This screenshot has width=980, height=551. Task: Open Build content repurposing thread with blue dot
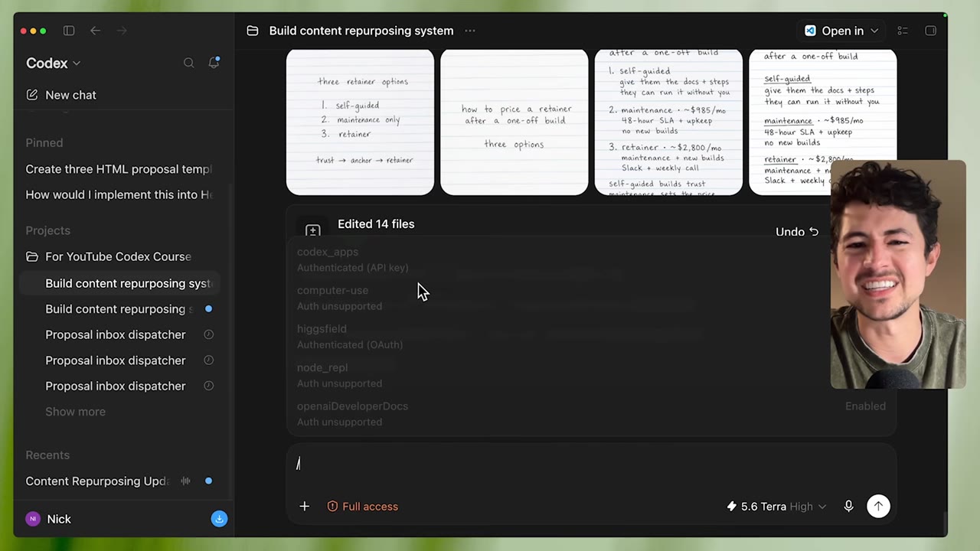click(119, 309)
